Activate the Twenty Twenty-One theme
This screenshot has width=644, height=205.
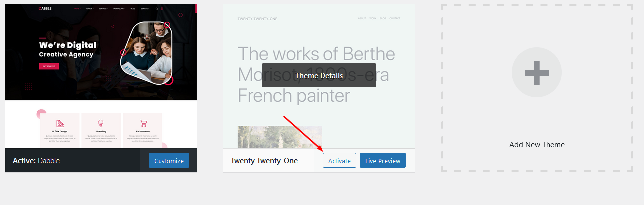pyautogui.click(x=339, y=161)
